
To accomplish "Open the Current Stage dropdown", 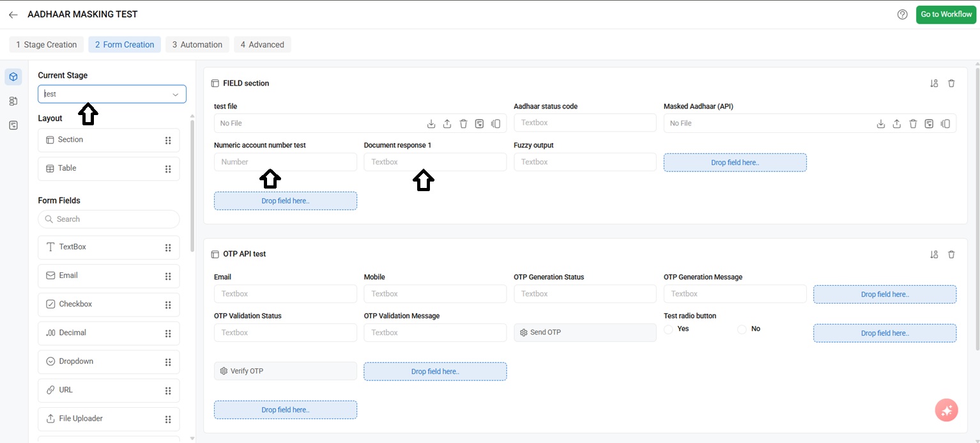I will 112,94.
